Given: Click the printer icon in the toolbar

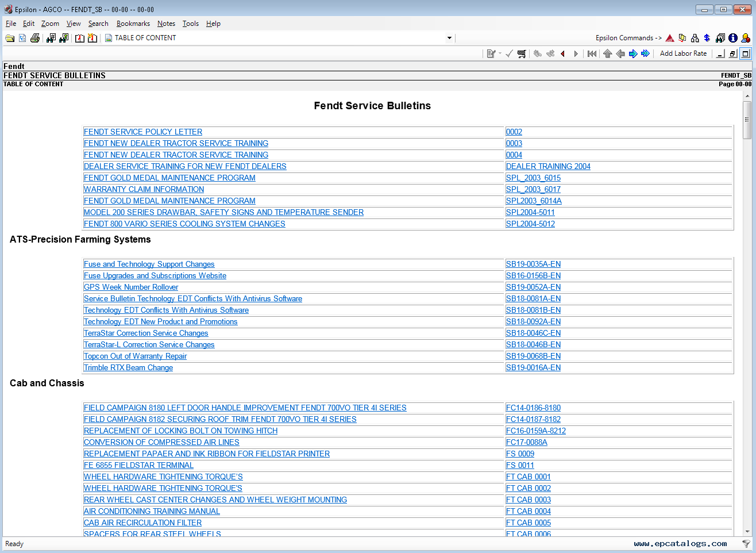Looking at the screenshot, I should point(35,38).
